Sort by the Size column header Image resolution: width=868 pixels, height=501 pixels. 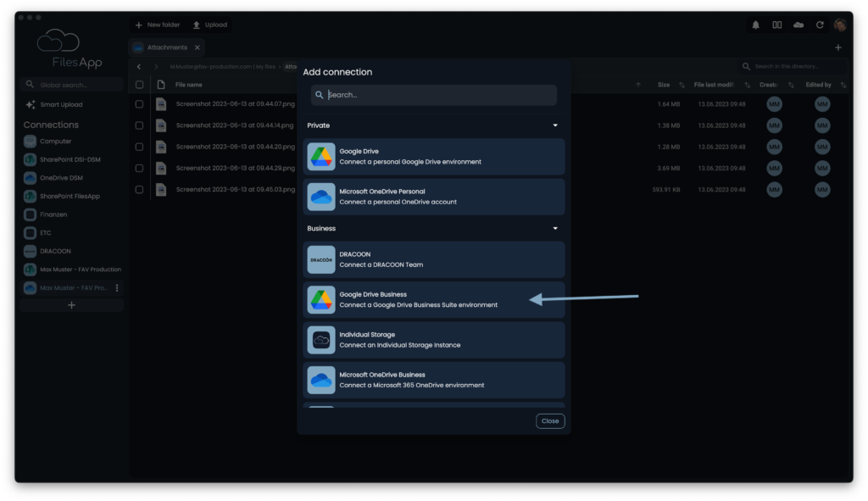pyautogui.click(x=664, y=85)
